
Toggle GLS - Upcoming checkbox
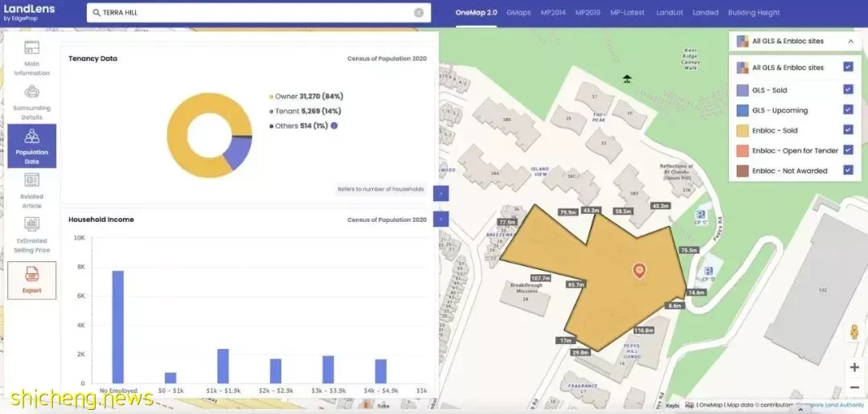848,109
